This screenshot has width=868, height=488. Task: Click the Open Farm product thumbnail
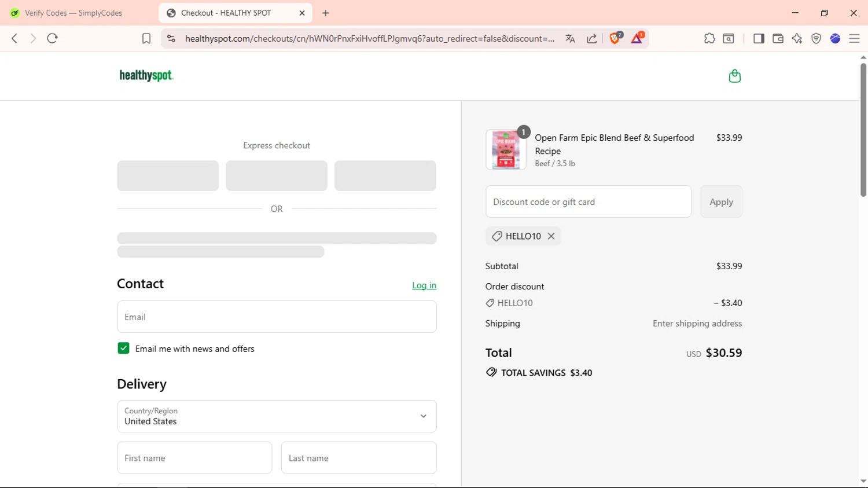[506, 149]
